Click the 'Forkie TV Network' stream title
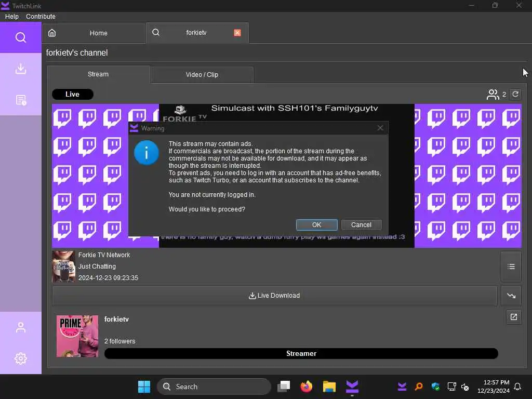This screenshot has width=532, height=399. [x=104, y=255]
